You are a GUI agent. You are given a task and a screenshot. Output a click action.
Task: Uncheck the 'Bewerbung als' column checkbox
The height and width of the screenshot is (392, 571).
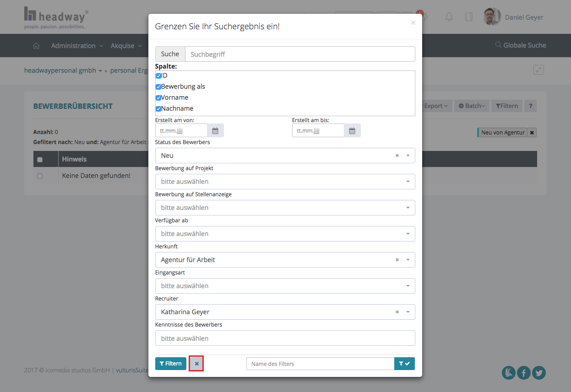coord(158,87)
